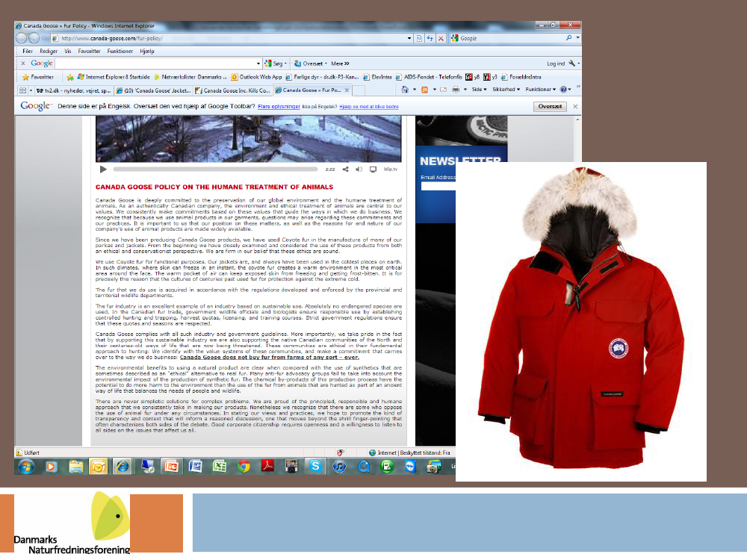
Task: Expand the Sikkerhed menu dropdown
Action: point(506,90)
